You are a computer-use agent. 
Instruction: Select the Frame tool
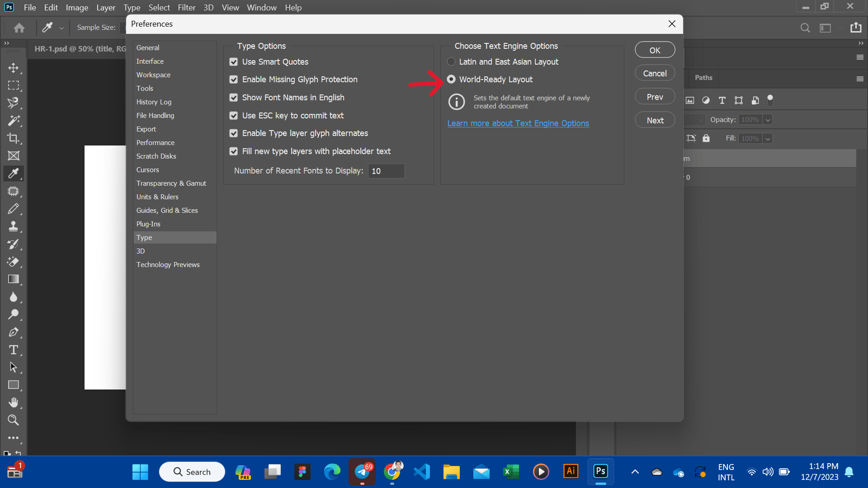tap(14, 156)
